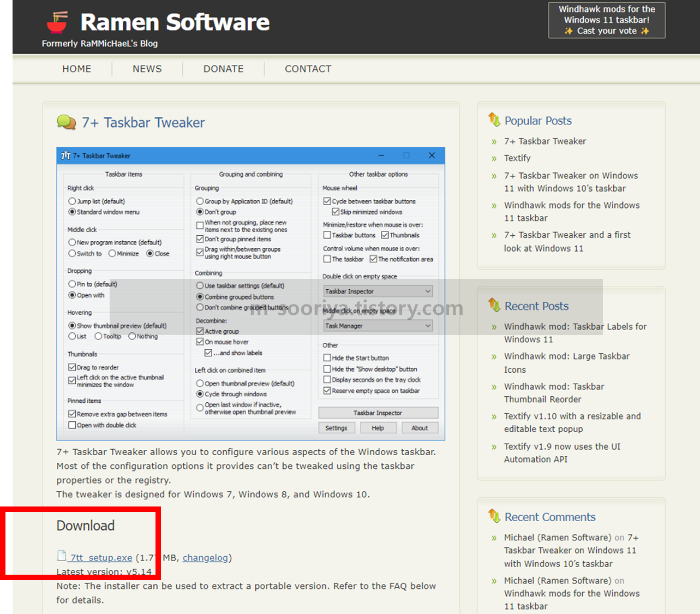Toggle 'Drag to reorder' checkbox
Screen dimensions: 700x614
72,367
